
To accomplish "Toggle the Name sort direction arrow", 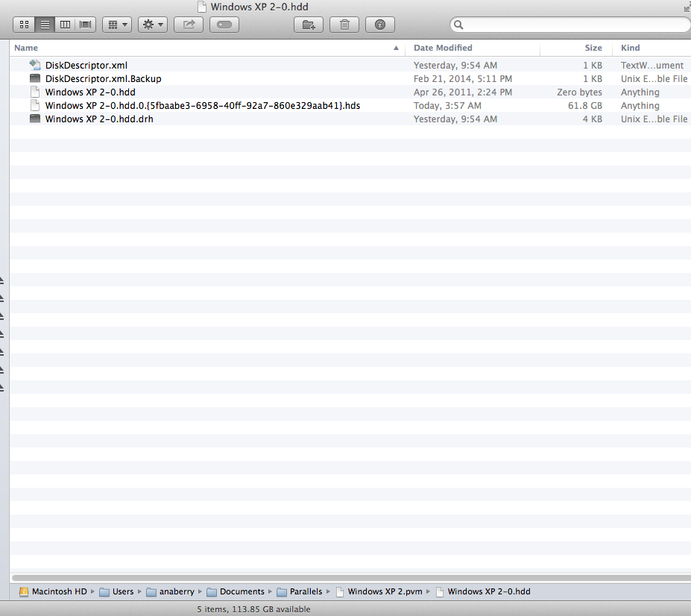I will pyautogui.click(x=396, y=48).
